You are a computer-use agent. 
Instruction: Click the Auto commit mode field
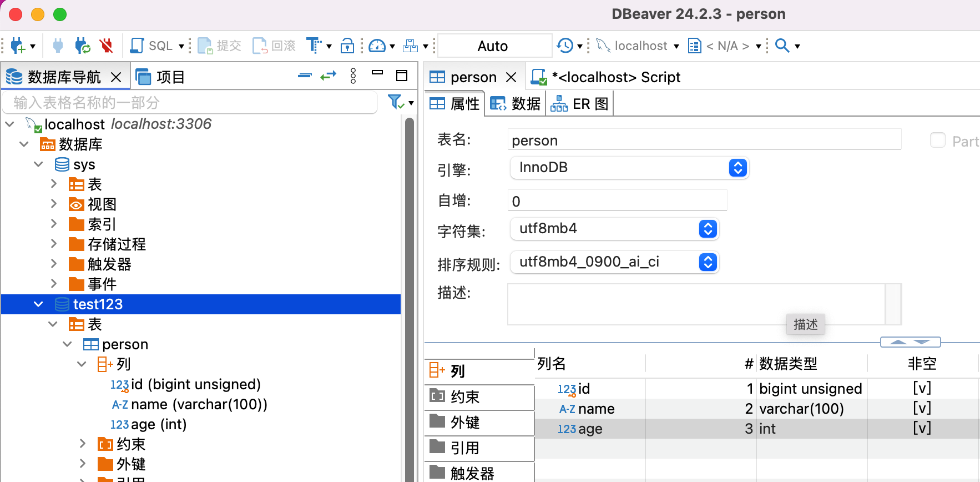(494, 46)
